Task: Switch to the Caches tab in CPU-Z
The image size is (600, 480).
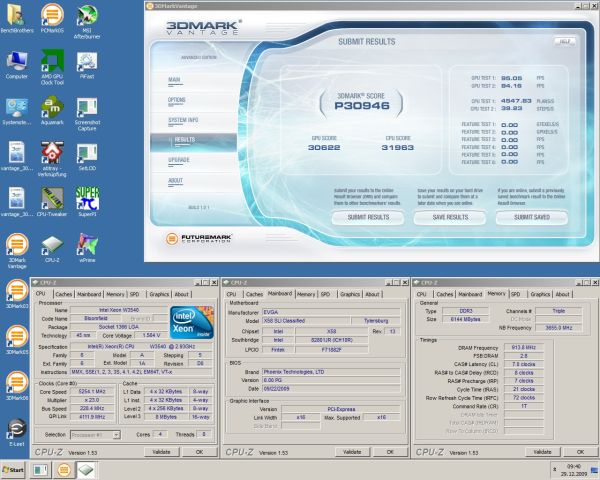Action: (61, 295)
